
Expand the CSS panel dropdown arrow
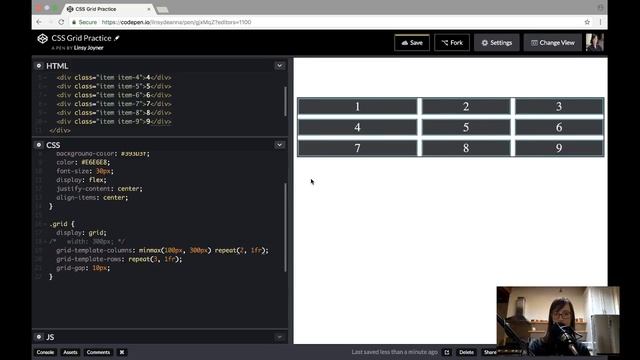(280, 145)
